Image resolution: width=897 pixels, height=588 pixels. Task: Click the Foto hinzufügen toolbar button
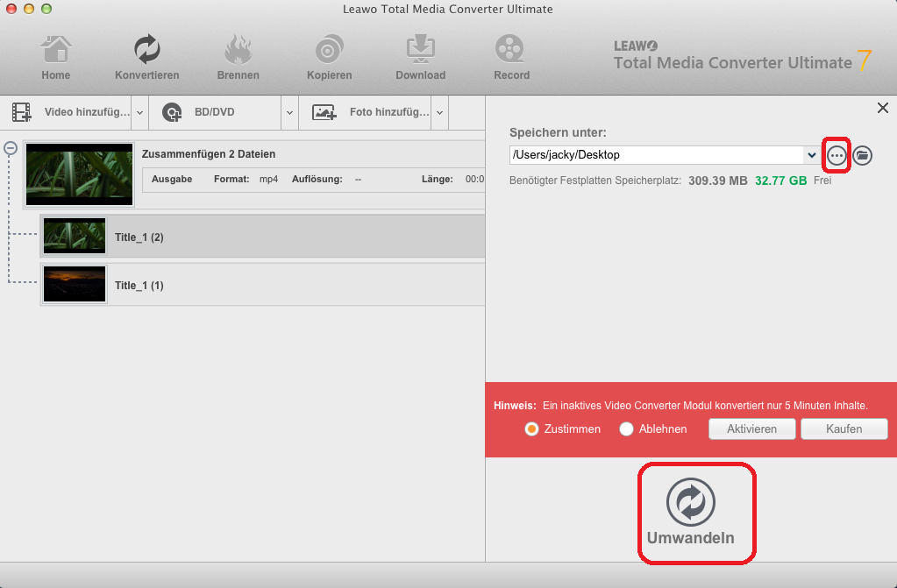(x=370, y=112)
